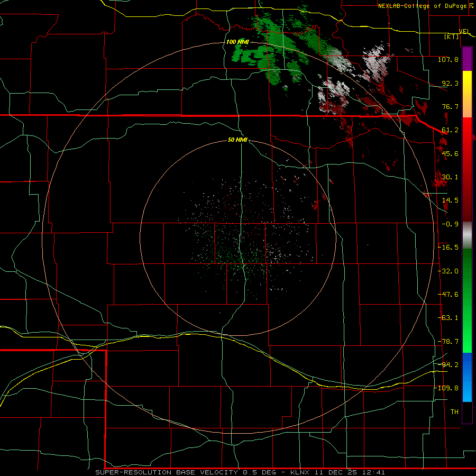476x476 pixels.
Task: Click the [KT] units label
Action: [452, 36]
